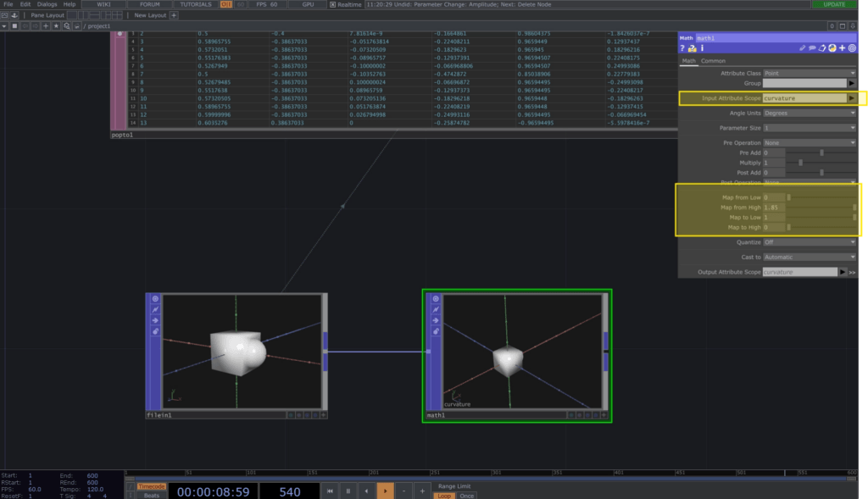Toggle the Realtime checkbox
Image resolution: width=868 pixels, height=499 pixels.
(332, 4)
